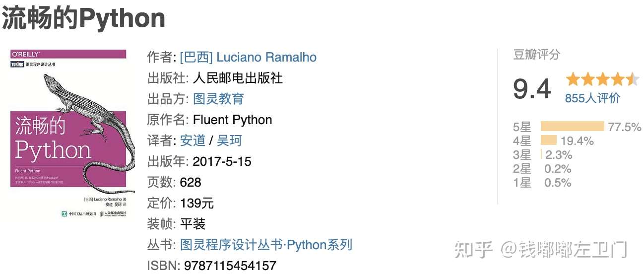This screenshot has height=275, width=644.
Task: Click the five-star rating icons
Action: pyautogui.click(x=602, y=79)
